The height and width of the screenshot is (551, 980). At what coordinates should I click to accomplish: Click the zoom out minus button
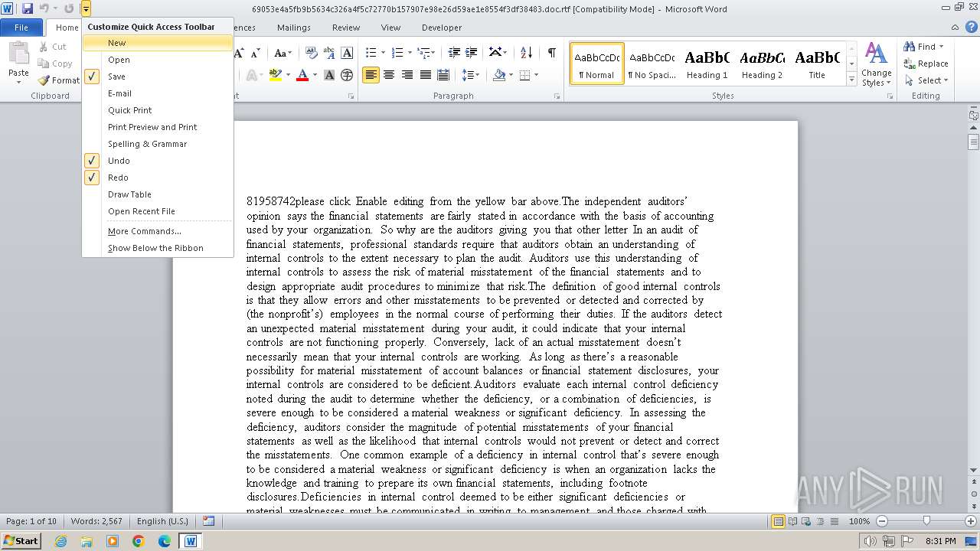882,521
